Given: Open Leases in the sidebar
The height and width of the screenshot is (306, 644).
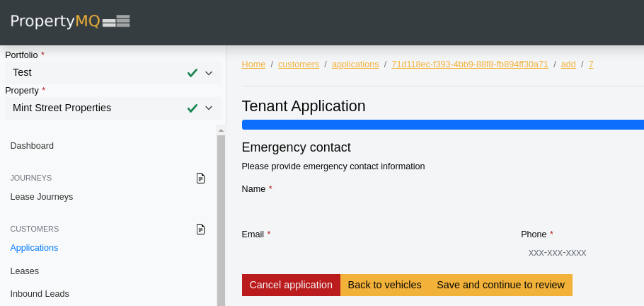Looking at the screenshot, I should 25,271.
